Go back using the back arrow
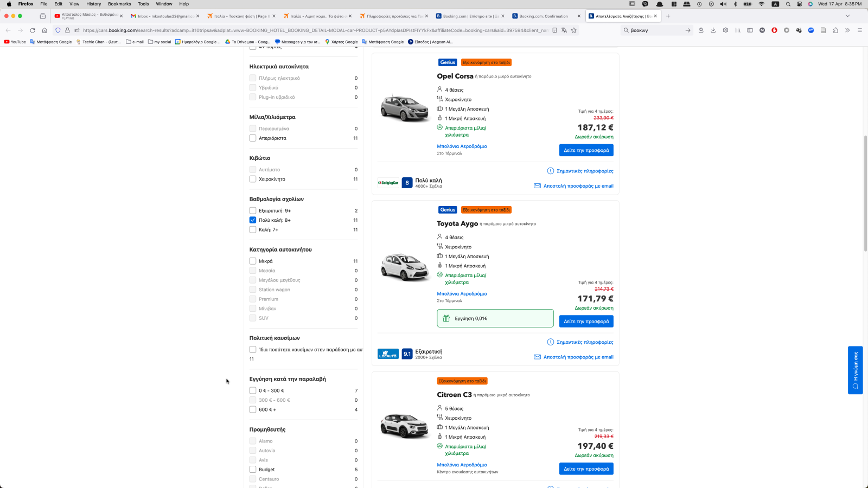Image resolution: width=868 pixels, height=488 pixels. point(8,30)
